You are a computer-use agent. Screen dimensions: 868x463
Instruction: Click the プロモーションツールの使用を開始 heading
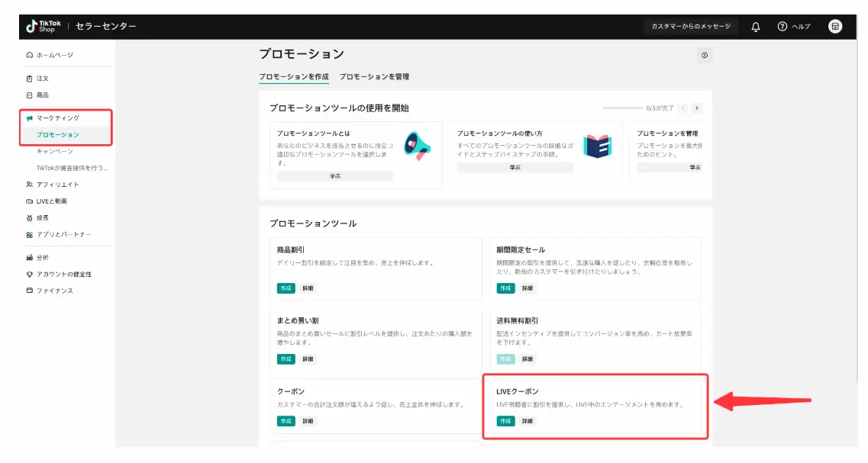tap(340, 108)
